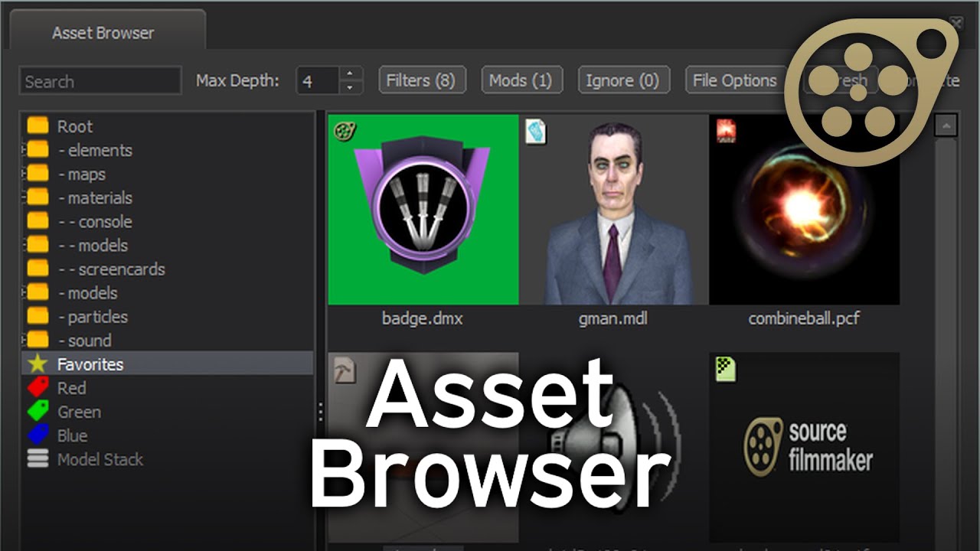Viewport: 980px width, 551px height.
Task: Open the Mods (1) menu
Action: click(521, 80)
